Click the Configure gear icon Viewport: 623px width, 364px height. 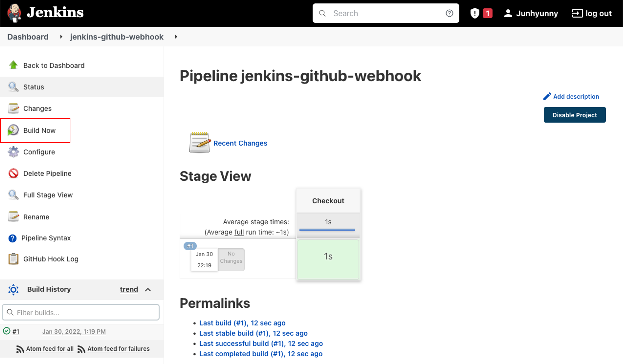13,152
